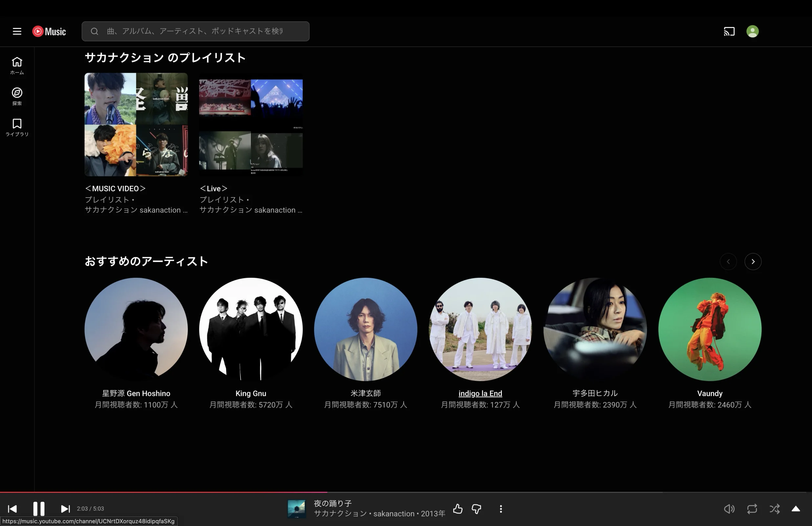Click the 宇多田ヒカル name link
The image size is (812, 526).
click(595, 394)
